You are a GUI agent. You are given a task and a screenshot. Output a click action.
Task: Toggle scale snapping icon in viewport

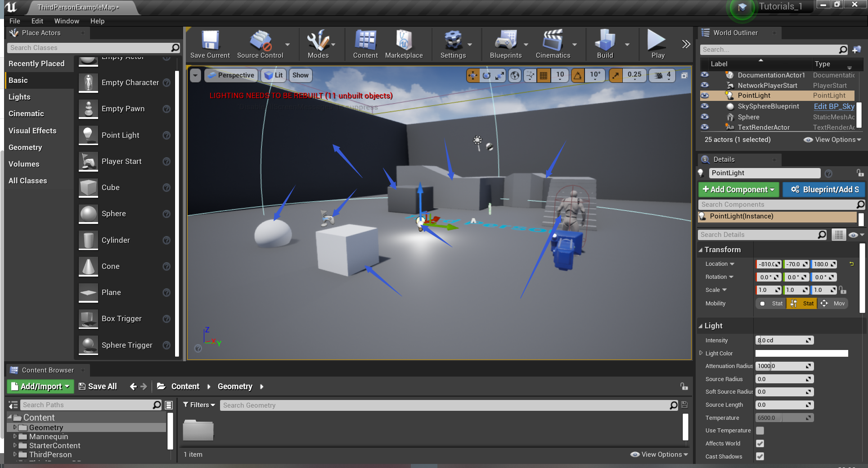(x=615, y=75)
